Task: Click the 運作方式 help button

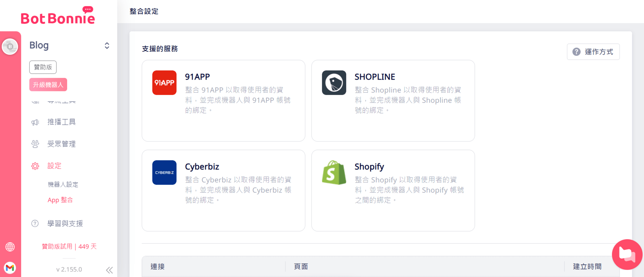Action: coord(593,52)
